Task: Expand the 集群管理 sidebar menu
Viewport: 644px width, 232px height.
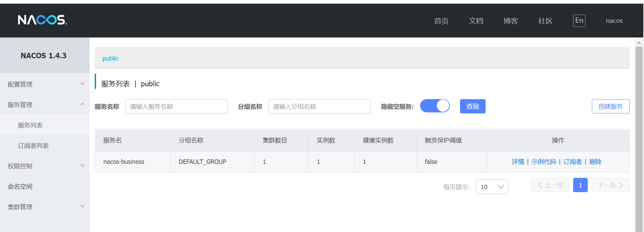Action: pos(45,207)
